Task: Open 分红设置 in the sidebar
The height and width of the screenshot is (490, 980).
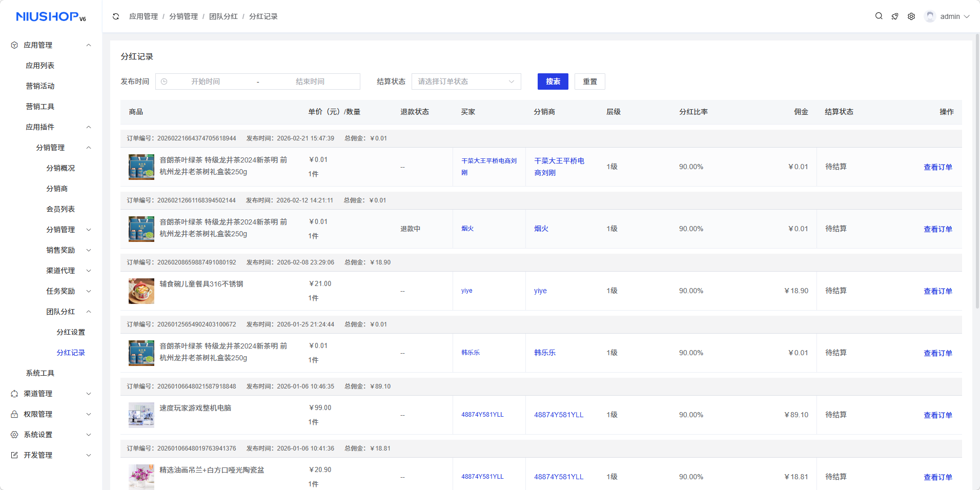Action: click(x=71, y=332)
